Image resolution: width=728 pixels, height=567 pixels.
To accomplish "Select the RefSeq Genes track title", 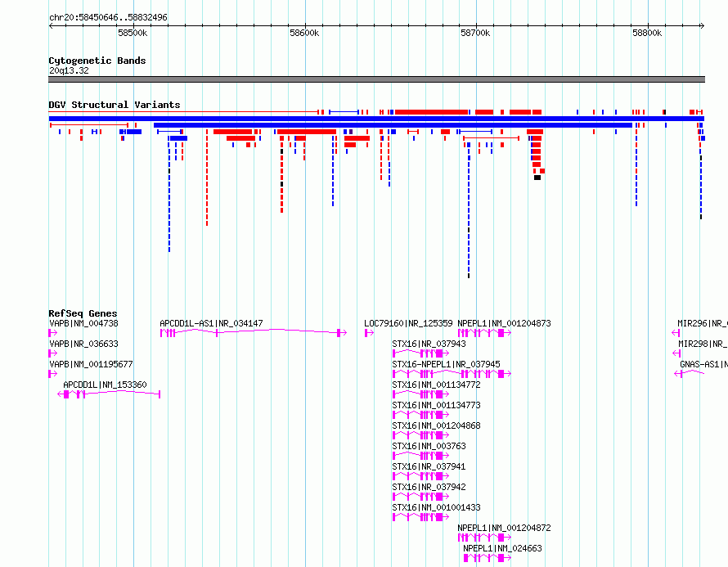I will [x=83, y=313].
